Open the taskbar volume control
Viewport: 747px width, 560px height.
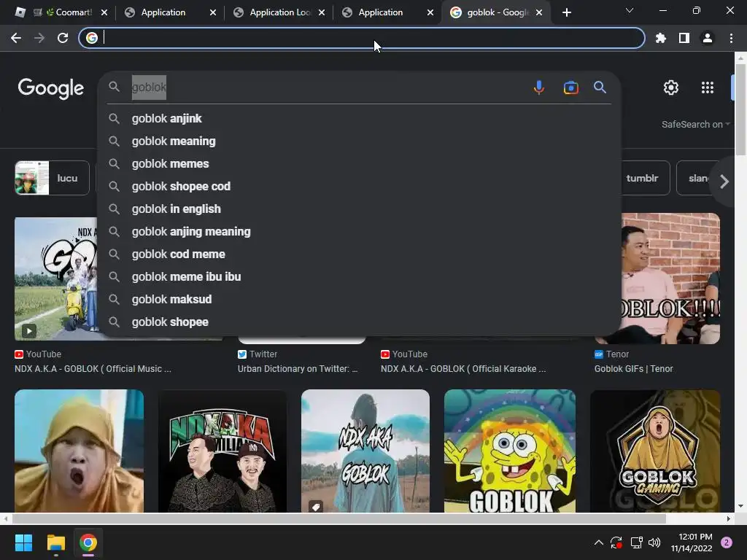tap(654, 542)
